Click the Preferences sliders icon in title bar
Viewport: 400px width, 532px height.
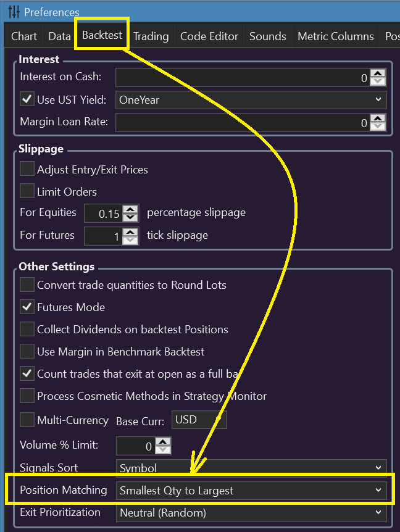click(14, 12)
